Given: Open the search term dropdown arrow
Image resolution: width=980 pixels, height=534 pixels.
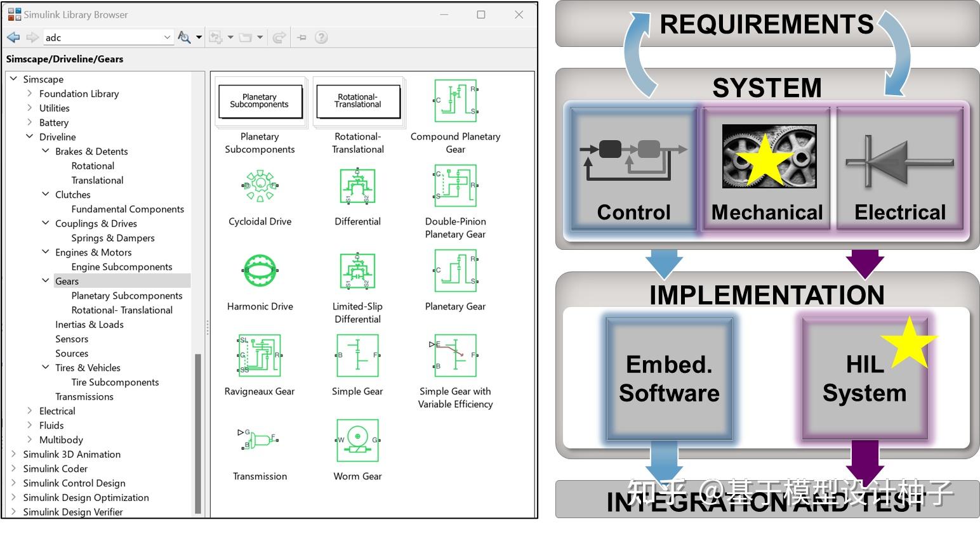Looking at the screenshot, I should [167, 37].
